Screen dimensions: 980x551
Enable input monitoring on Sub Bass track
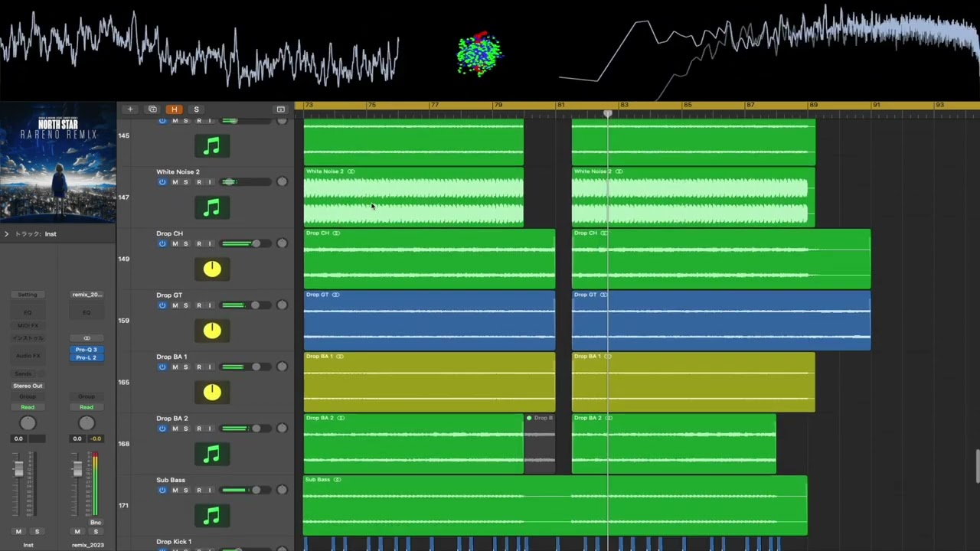tap(210, 490)
